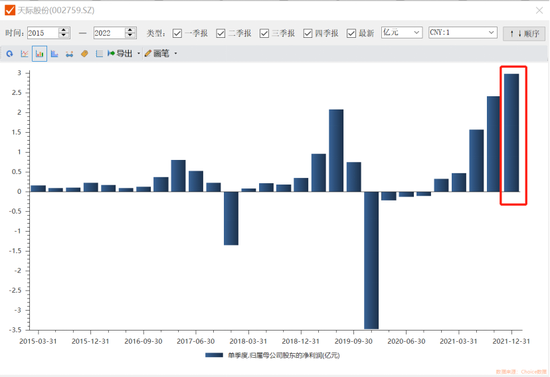Click the x-axis label 2018-03-31
Screen dimensions: 550x377
click(248, 341)
